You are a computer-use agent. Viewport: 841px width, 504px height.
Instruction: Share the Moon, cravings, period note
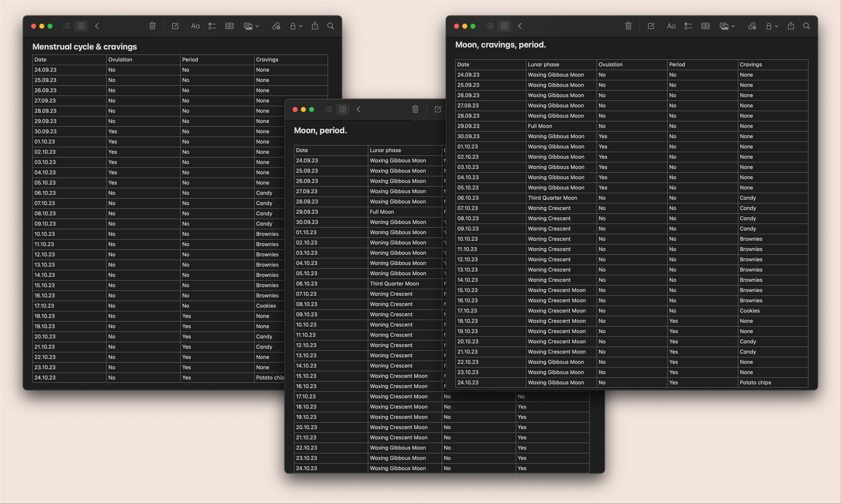coord(791,26)
